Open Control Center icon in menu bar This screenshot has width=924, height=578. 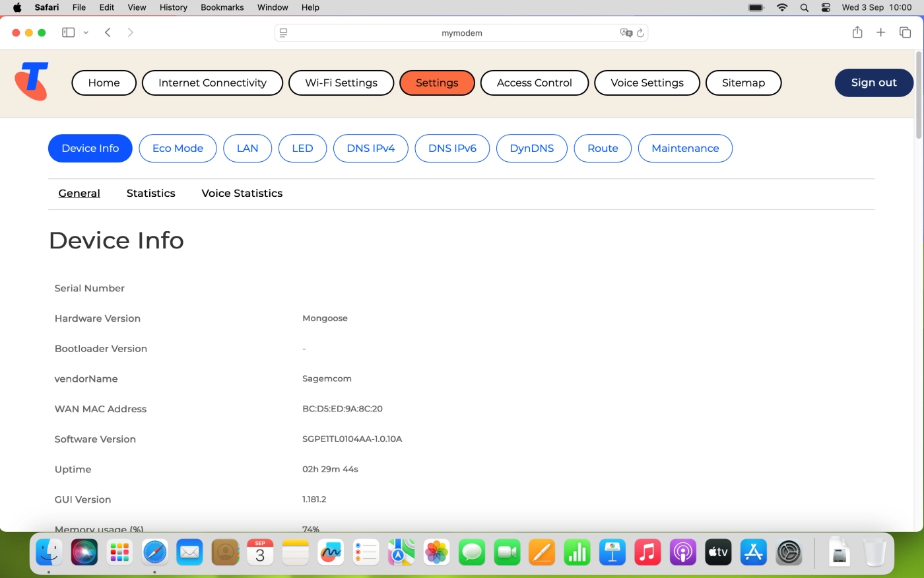click(826, 7)
